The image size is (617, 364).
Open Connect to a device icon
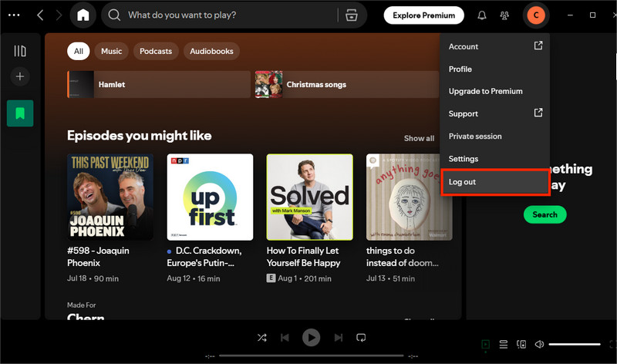click(x=521, y=344)
